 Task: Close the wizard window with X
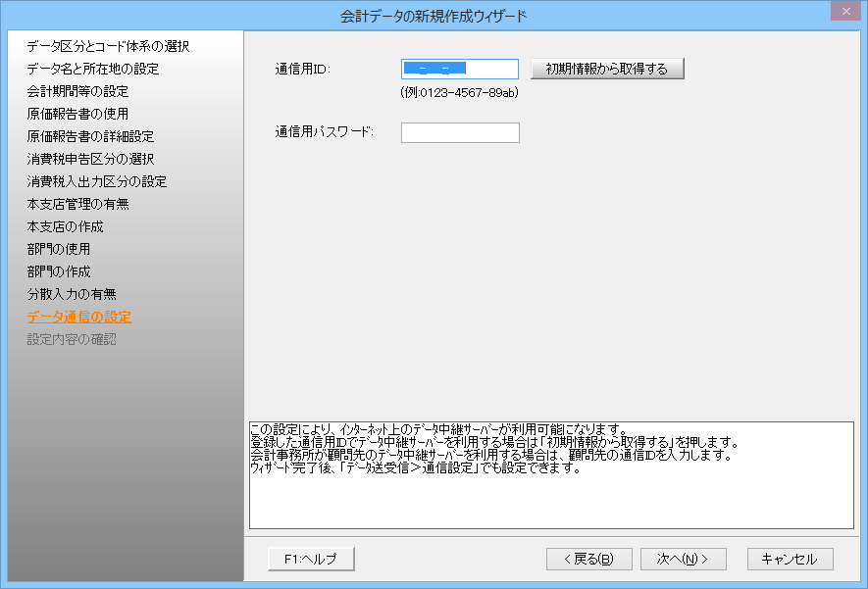tap(842, 12)
